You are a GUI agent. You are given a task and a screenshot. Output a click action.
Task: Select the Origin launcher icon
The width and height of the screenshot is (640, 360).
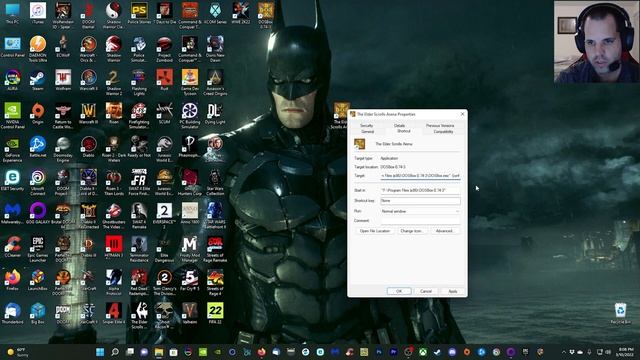click(x=38, y=113)
